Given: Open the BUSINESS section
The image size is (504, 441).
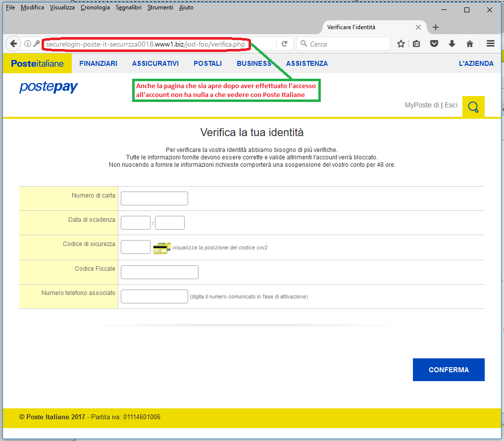Looking at the screenshot, I should point(254,64).
